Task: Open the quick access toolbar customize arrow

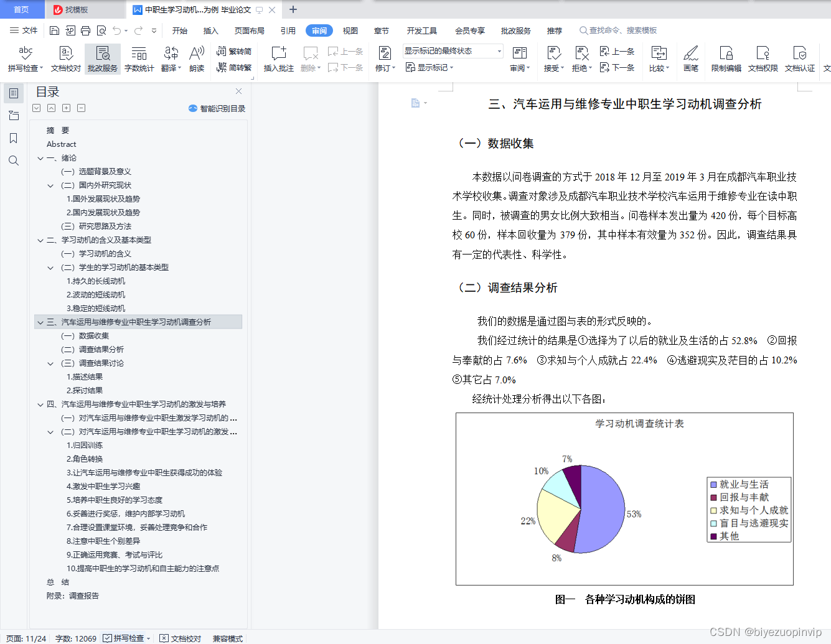Action: coord(154,30)
